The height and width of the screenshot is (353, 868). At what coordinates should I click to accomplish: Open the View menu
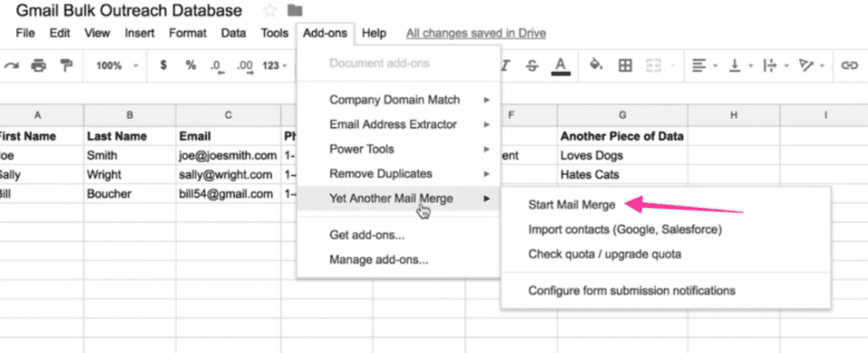[97, 33]
